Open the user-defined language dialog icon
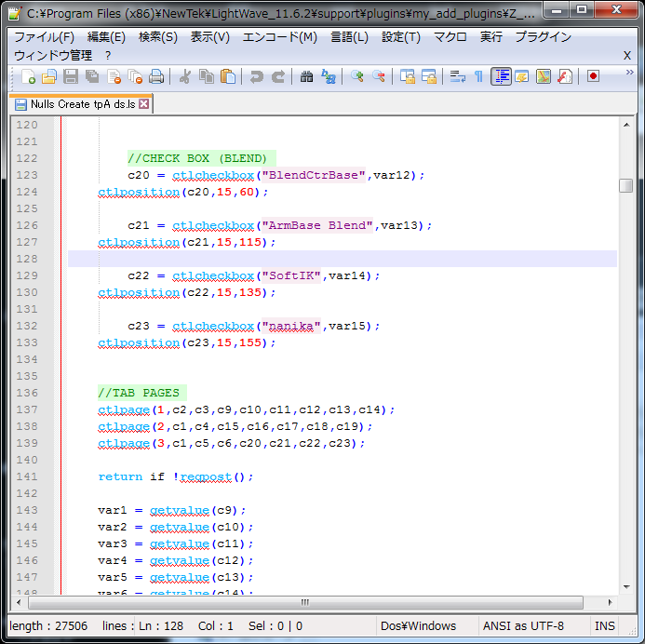This screenshot has height=644, width=645. pyautogui.click(x=522, y=76)
